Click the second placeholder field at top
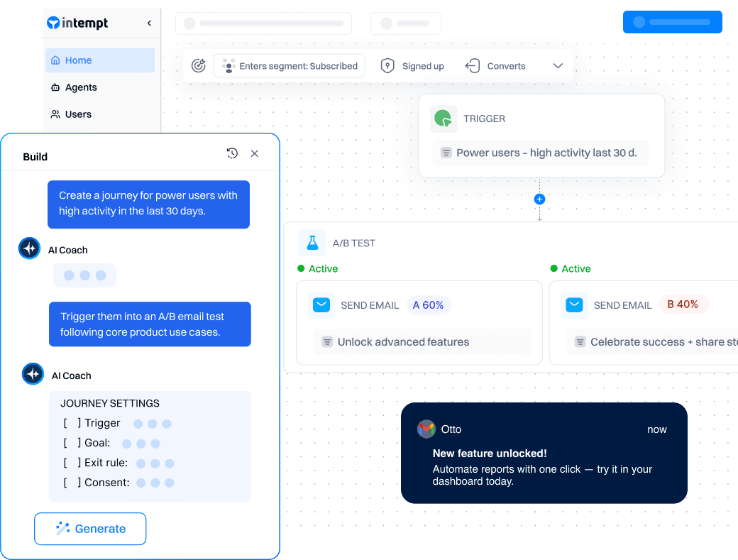Screen dimensions: 738x560 coord(406,23)
